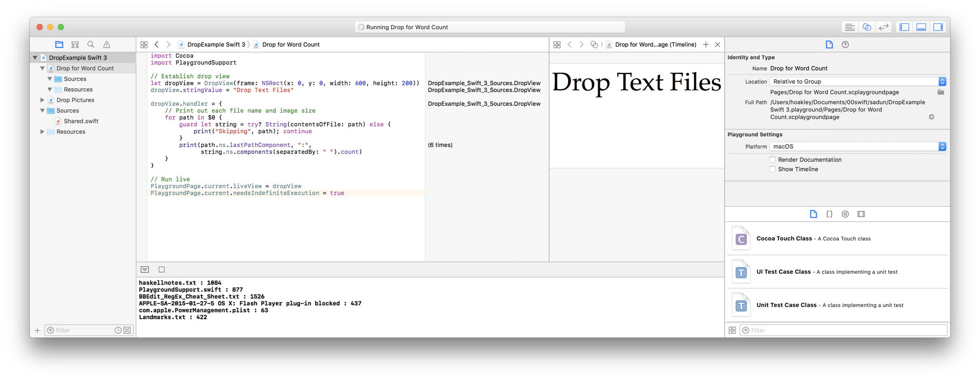
Task: Click console line Landmarks.txt : 422
Action: point(173,317)
